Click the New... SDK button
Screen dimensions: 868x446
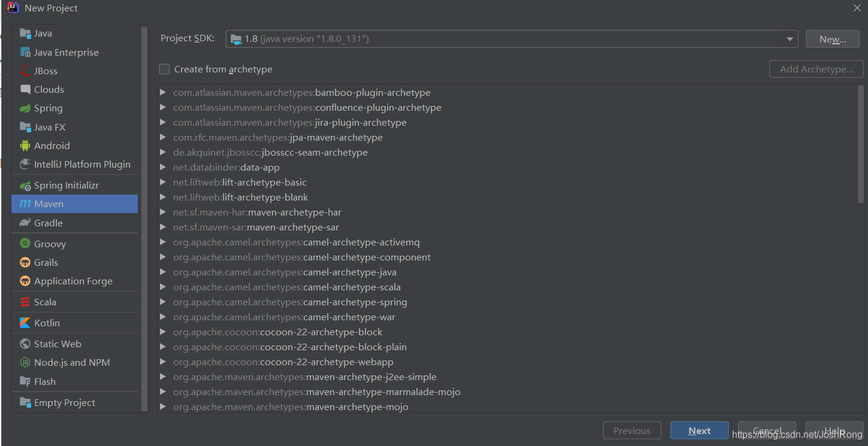pos(833,39)
